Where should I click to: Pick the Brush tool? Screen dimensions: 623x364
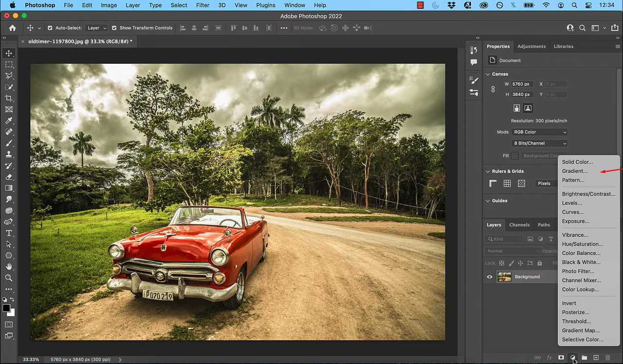point(8,143)
